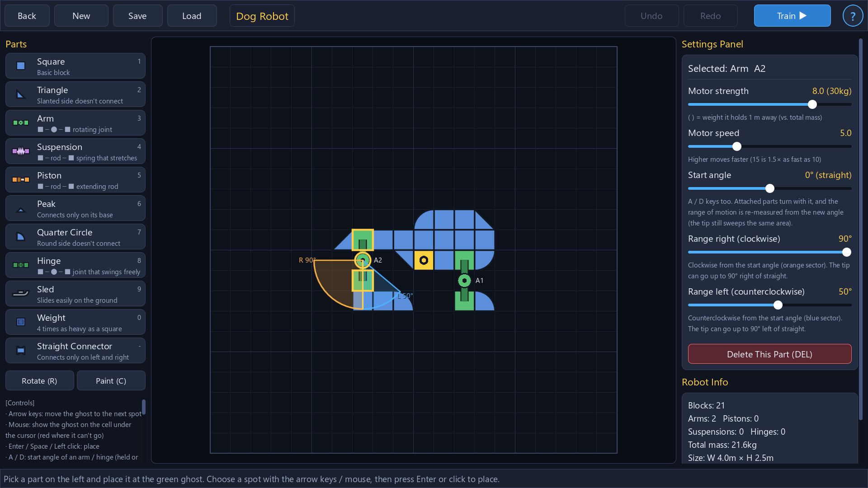Choose the Piston part icon
This screenshot has width=868, height=488.
point(21,180)
